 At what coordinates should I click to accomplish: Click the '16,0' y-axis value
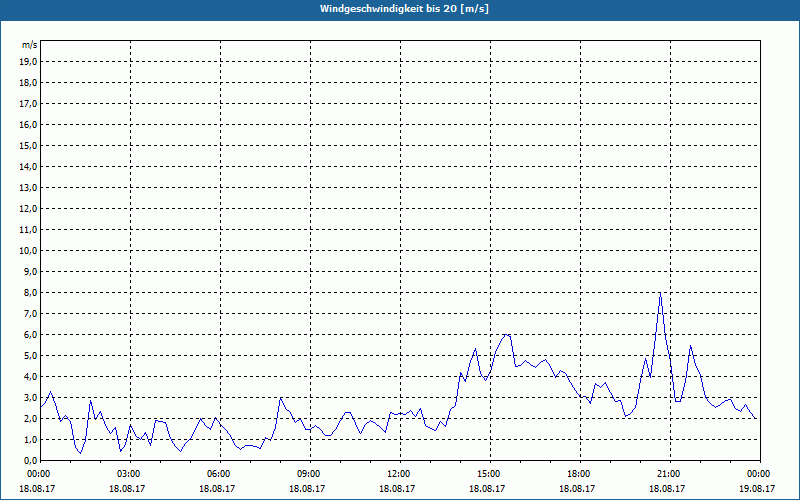[x=29, y=124]
